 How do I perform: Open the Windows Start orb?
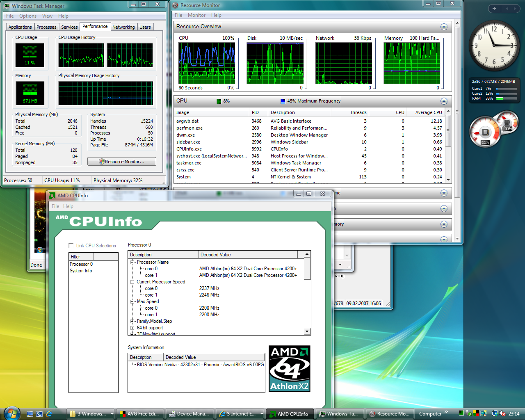[x=11, y=413]
